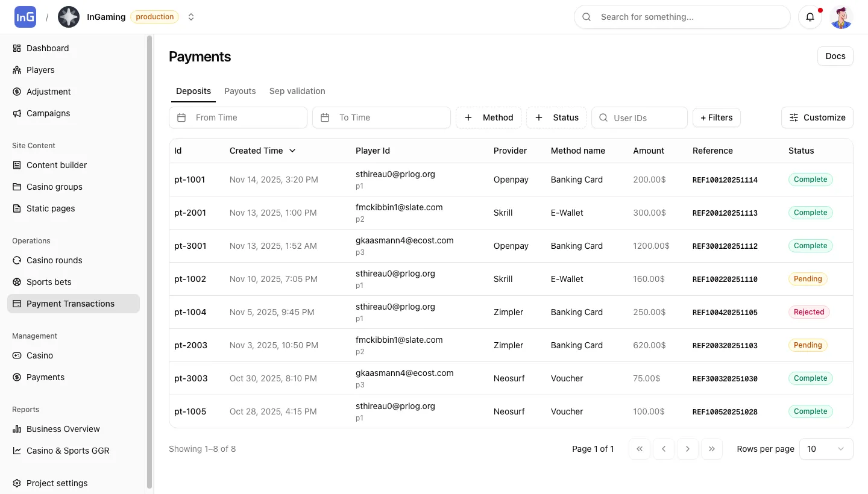Screen dimensions: 868x494
Task: Click the Customize icon above the table
Action: (793, 117)
